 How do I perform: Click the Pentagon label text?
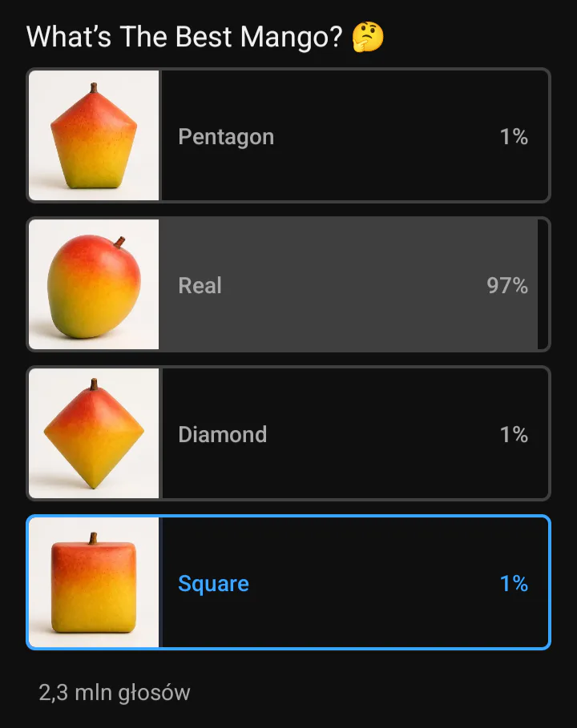(226, 137)
